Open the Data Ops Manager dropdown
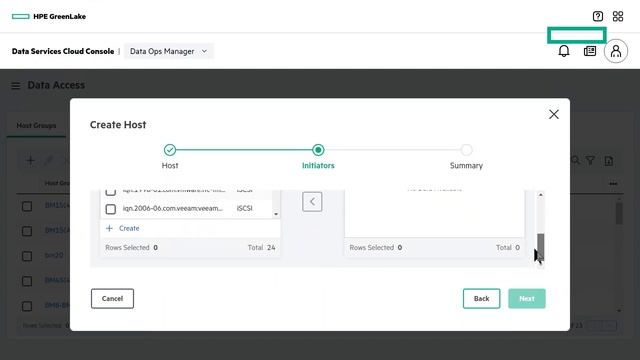 pyautogui.click(x=169, y=51)
